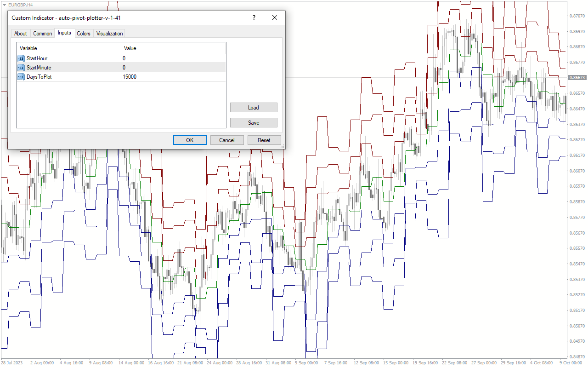
Task: Click the 0.86070 price scale label
Action: [x=577, y=171]
